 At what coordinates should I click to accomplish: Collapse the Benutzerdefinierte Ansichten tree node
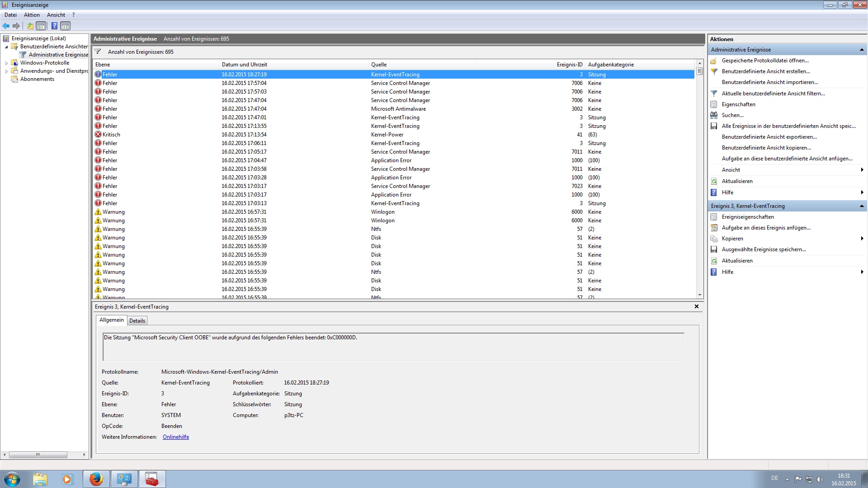point(6,47)
